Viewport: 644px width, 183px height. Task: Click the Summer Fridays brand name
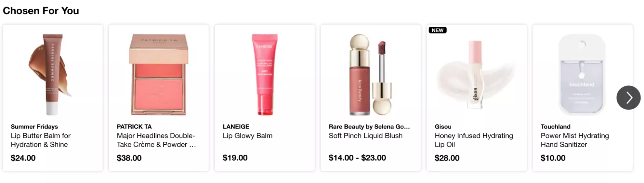pyautogui.click(x=34, y=127)
